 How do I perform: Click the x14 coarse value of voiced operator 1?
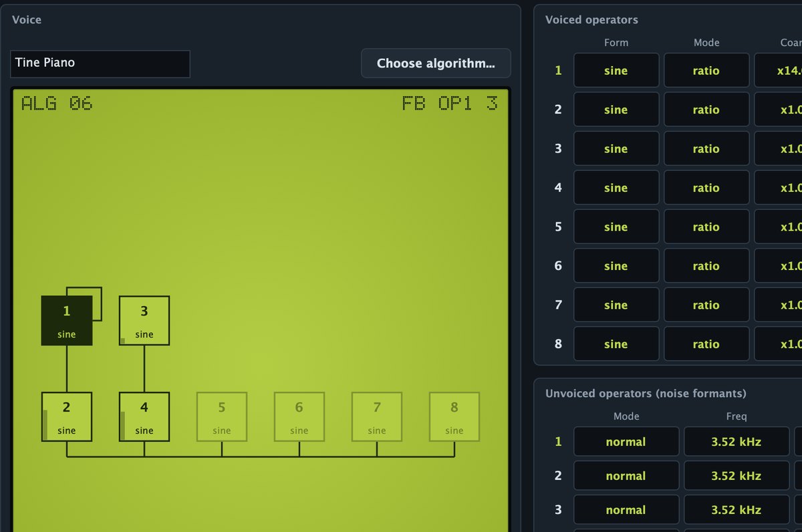click(779, 70)
